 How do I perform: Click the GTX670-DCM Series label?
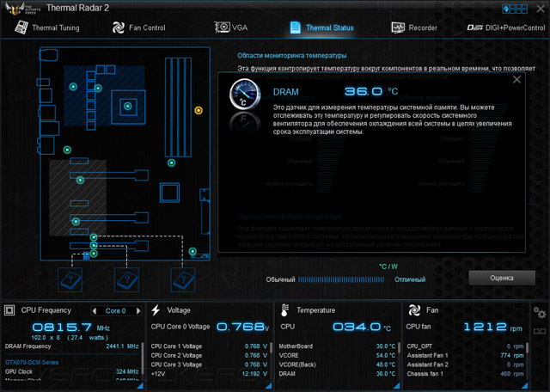pyautogui.click(x=32, y=363)
